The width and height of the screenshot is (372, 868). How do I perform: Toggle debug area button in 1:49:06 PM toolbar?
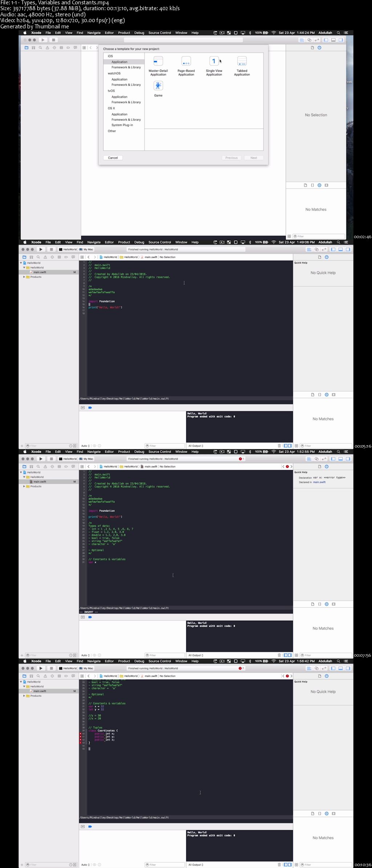[x=341, y=249]
